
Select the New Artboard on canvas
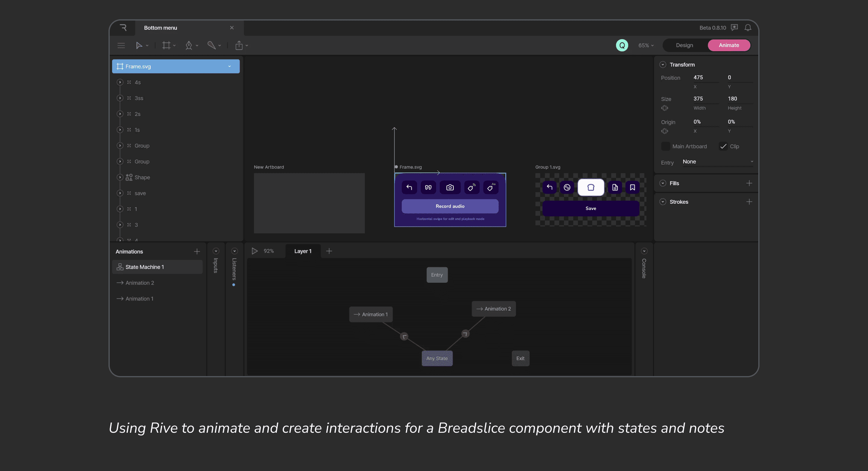309,203
